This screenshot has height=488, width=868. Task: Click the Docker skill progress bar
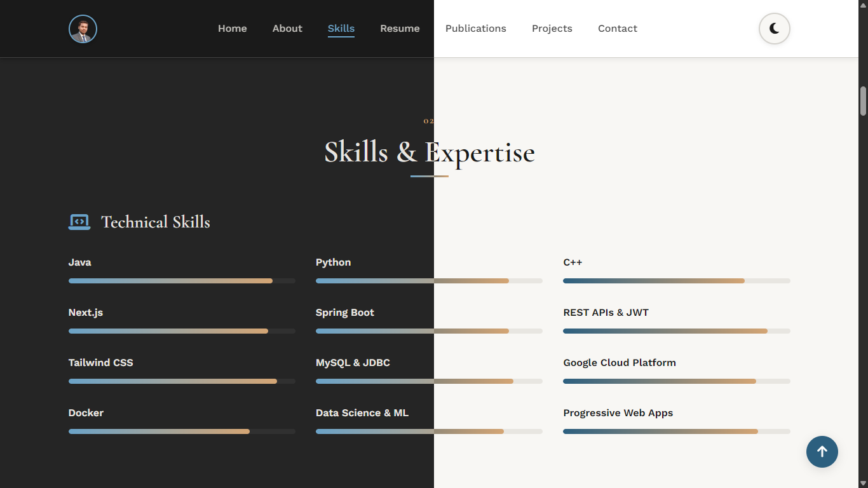coord(182,431)
